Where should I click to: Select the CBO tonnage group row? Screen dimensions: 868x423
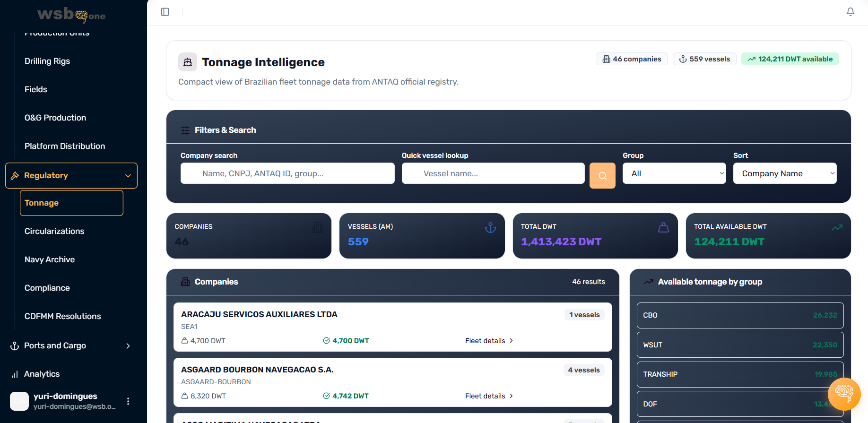(x=740, y=315)
